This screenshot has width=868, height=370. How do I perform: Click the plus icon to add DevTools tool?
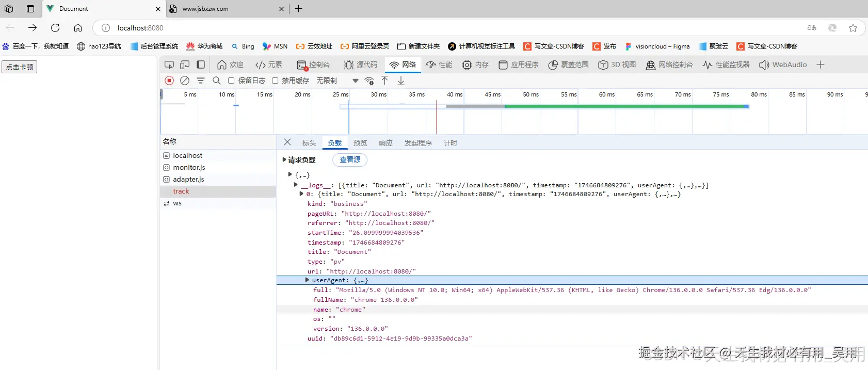click(x=821, y=65)
